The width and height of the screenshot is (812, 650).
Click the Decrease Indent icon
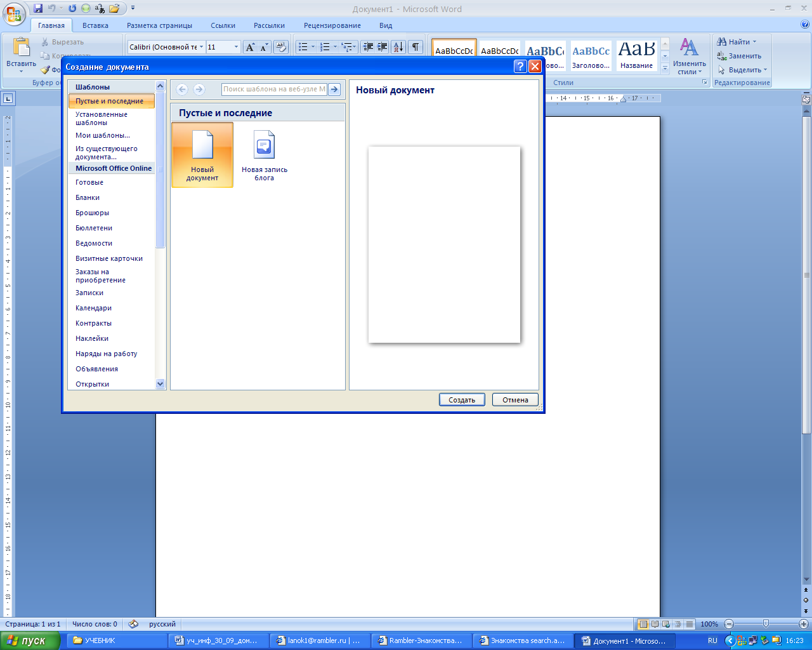coord(369,47)
